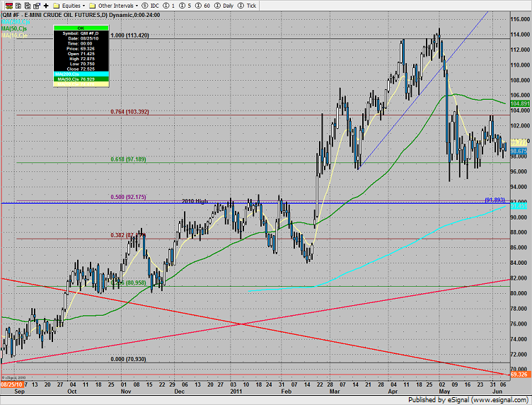Image resolution: width=532 pixels, height=405 pixels.
Task: Switch to the Tick interval
Action: tap(251, 6)
